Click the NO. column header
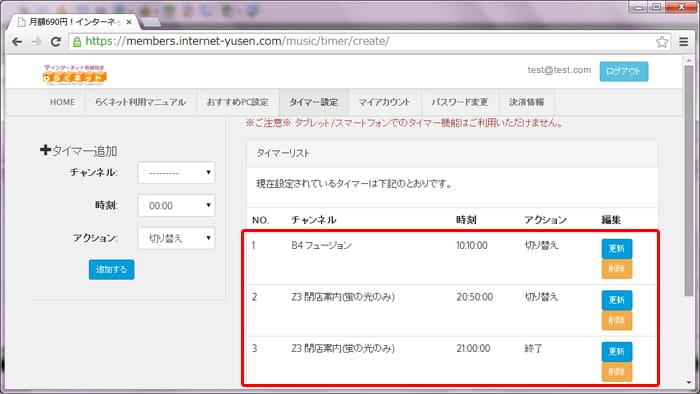The width and height of the screenshot is (700, 394). pos(260,220)
